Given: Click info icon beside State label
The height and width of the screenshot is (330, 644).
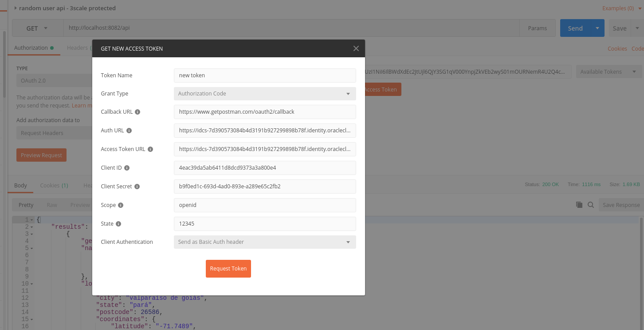Looking at the screenshot, I should [118, 224].
